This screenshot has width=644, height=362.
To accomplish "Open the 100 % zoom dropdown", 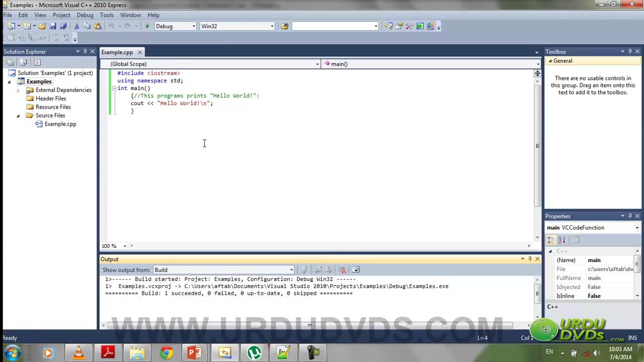I will [x=125, y=246].
